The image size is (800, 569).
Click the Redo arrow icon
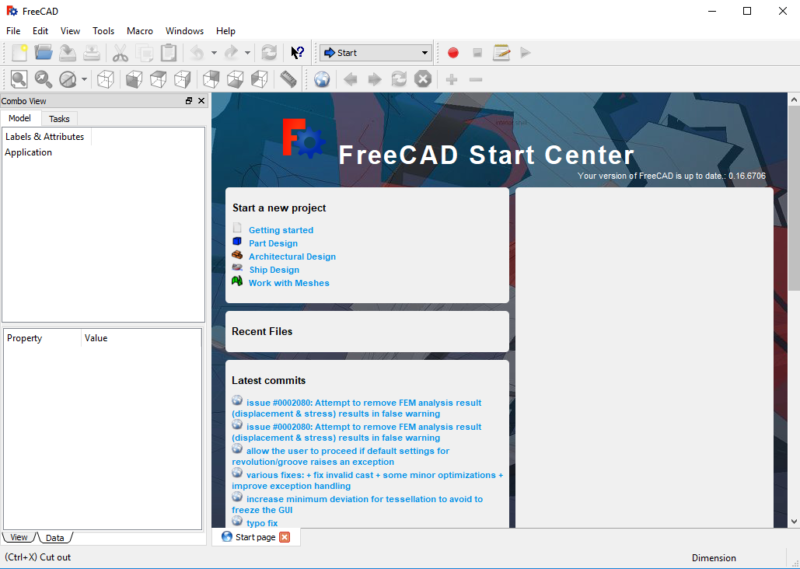(231, 53)
